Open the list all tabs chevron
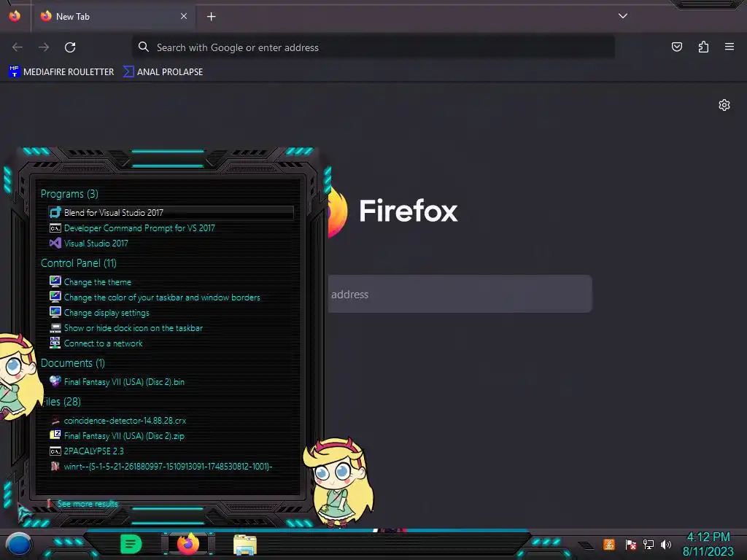The image size is (747, 560). (x=623, y=16)
